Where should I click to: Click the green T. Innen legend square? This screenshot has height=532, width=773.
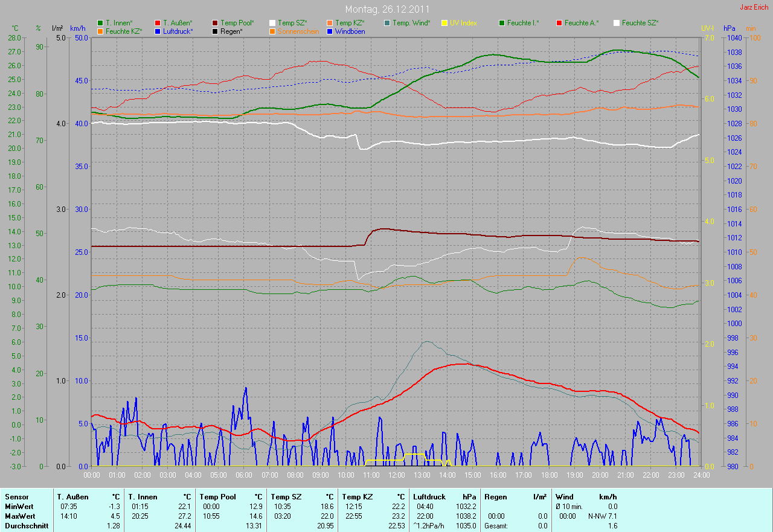pyautogui.click(x=100, y=23)
